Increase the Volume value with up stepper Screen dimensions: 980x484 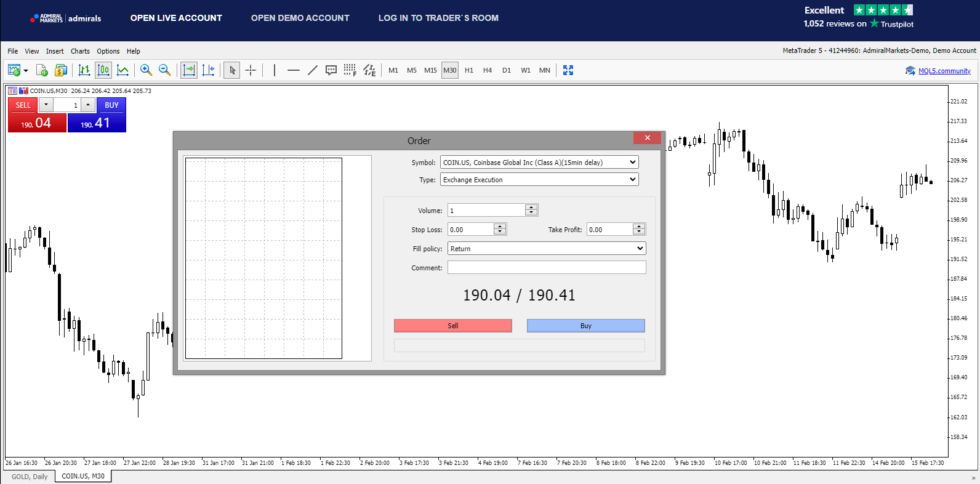pos(531,208)
